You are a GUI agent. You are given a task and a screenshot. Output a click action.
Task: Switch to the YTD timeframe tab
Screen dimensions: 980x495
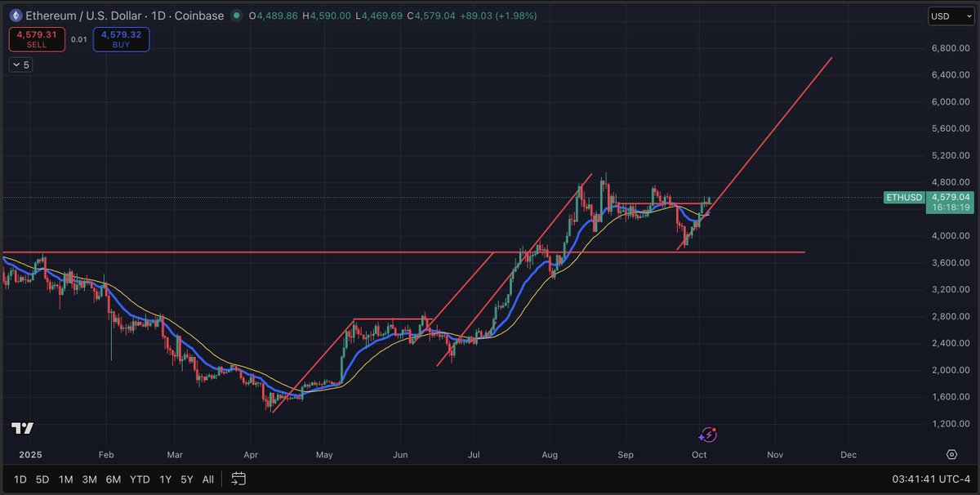coord(139,479)
